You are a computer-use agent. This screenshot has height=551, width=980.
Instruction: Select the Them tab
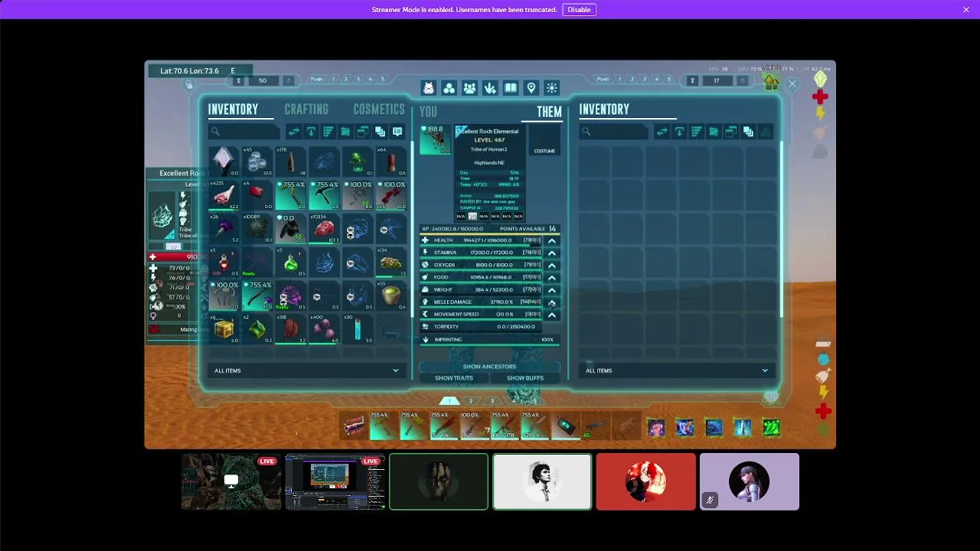pos(549,112)
